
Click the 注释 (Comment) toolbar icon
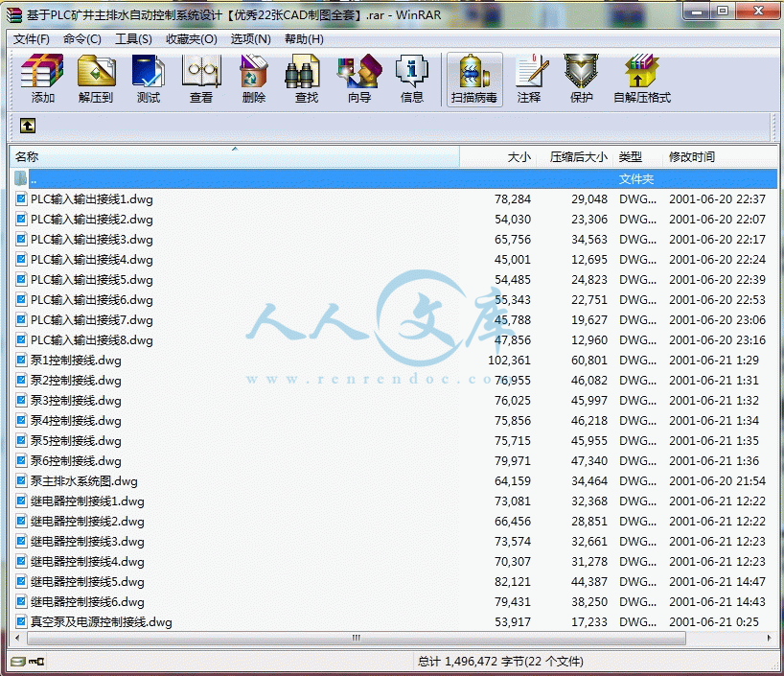pos(529,79)
